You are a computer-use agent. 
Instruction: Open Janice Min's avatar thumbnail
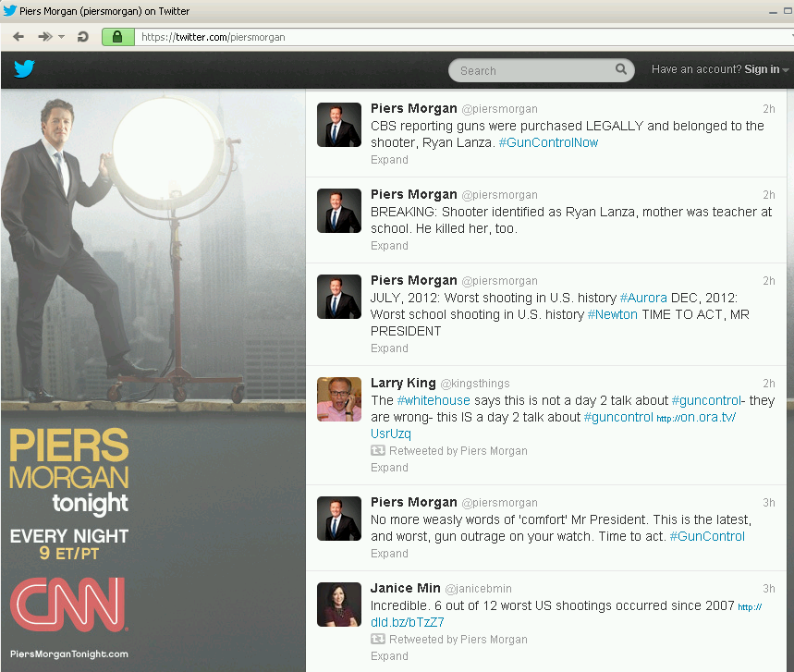pyautogui.click(x=339, y=605)
